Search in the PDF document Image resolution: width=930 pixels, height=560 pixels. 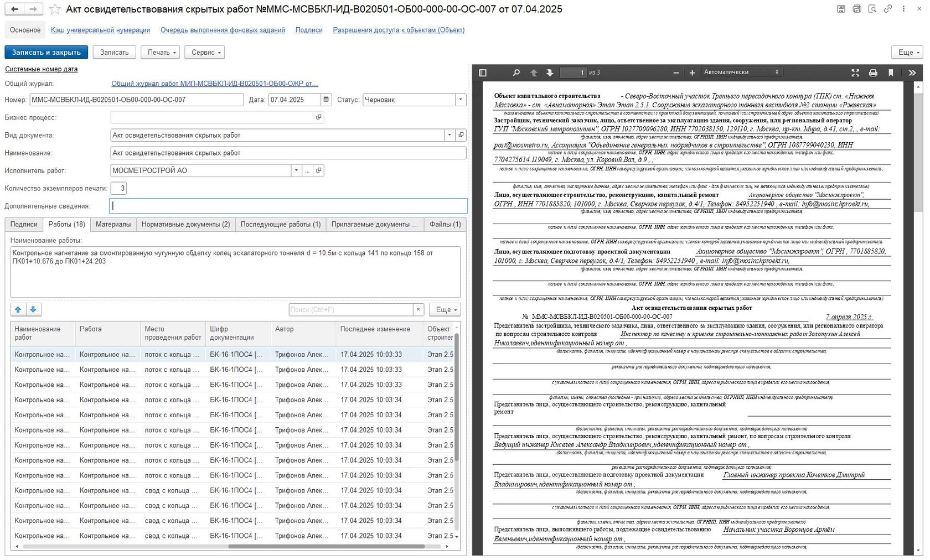[x=516, y=72]
